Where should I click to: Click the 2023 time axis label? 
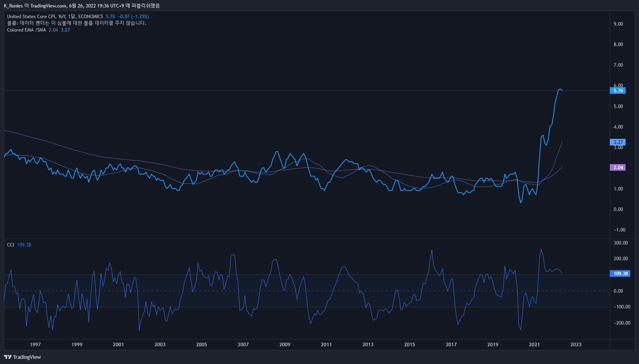pos(576,345)
